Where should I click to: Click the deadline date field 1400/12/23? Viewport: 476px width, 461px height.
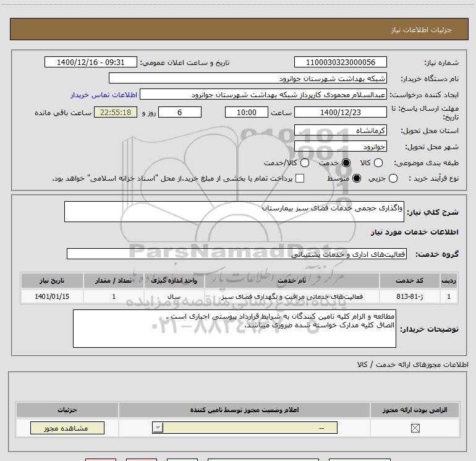pyautogui.click(x=340, y=112)
